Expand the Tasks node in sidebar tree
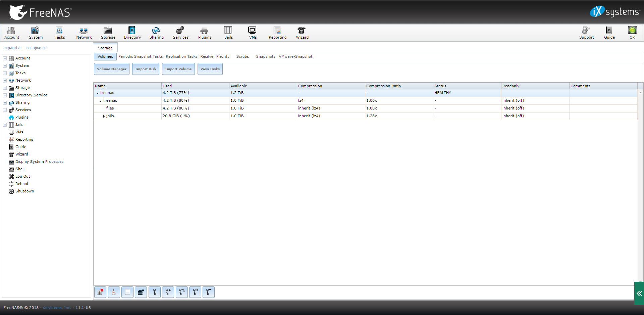The image size is (644, 315). [x=5, y=73]
